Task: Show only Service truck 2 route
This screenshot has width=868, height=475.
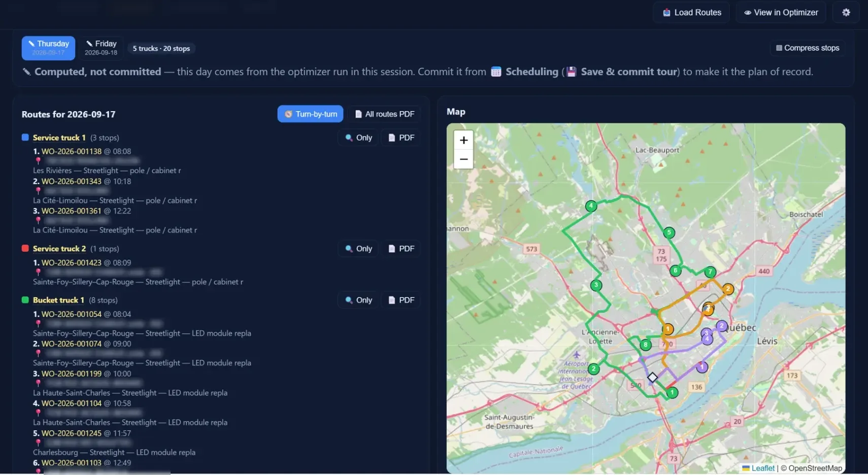Action: 358,249
